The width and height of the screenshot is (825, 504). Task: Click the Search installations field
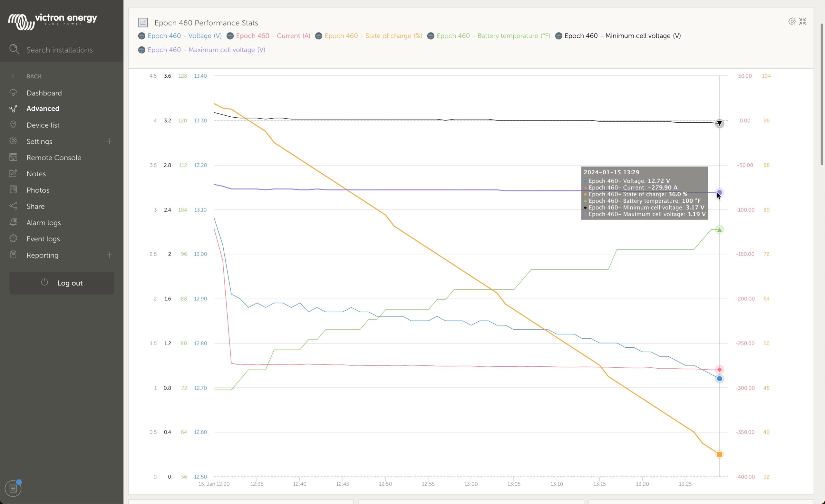click(60, 50)
